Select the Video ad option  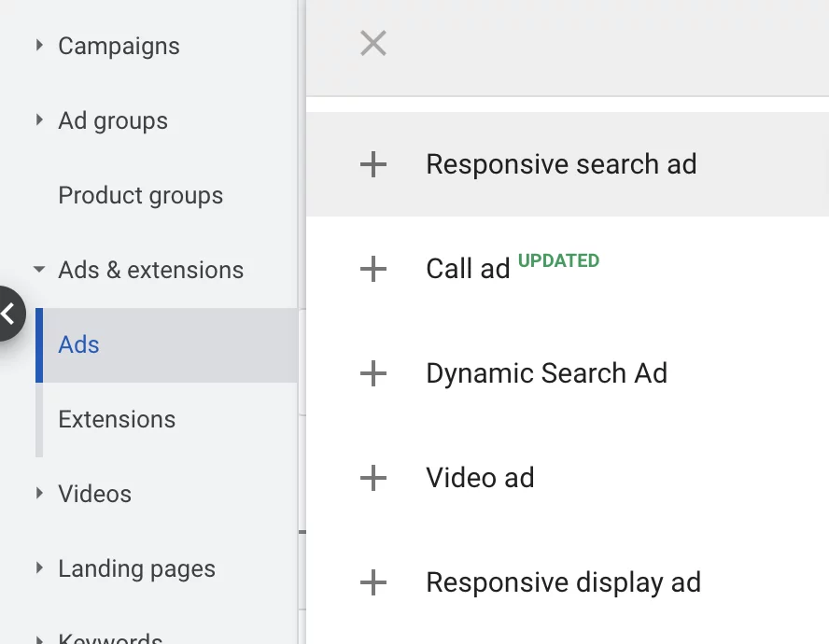click(480, 478)
